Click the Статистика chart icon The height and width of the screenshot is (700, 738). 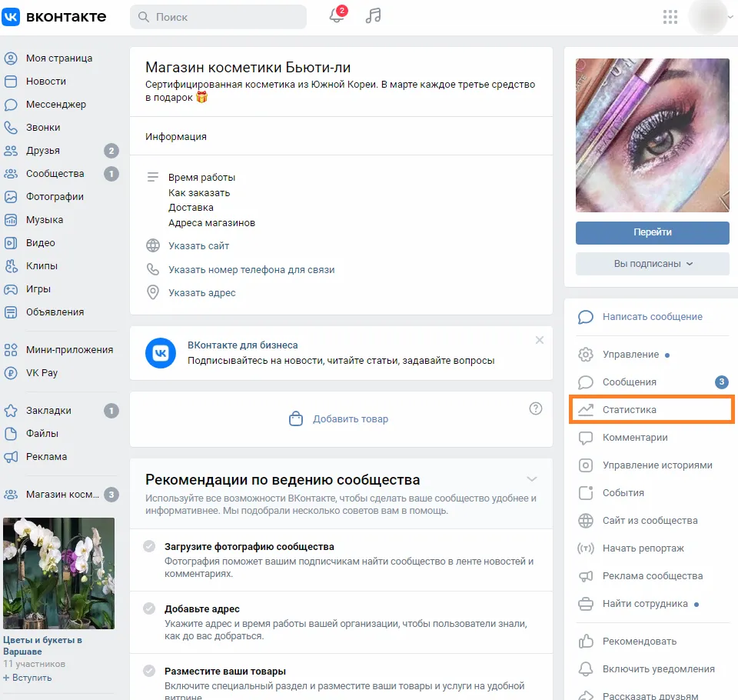pyautogui.click(x=586, y=410)
